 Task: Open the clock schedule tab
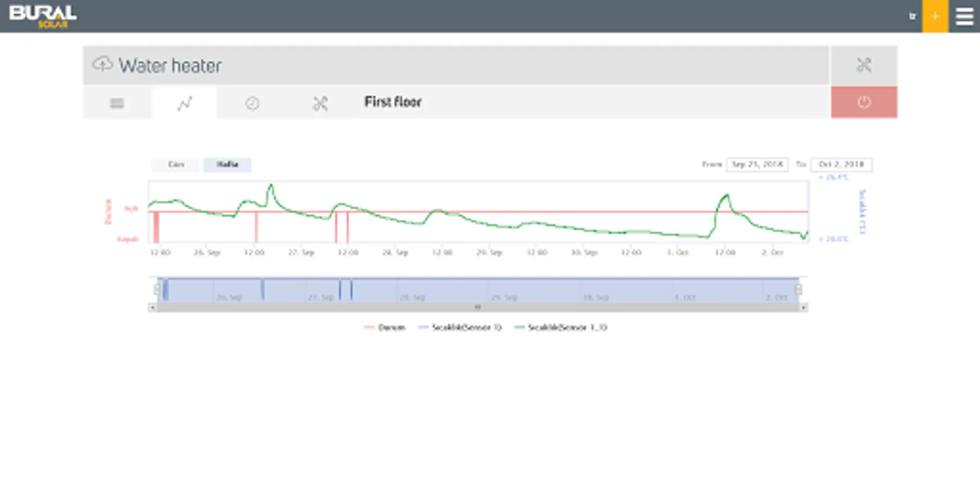tap(252, 103)
